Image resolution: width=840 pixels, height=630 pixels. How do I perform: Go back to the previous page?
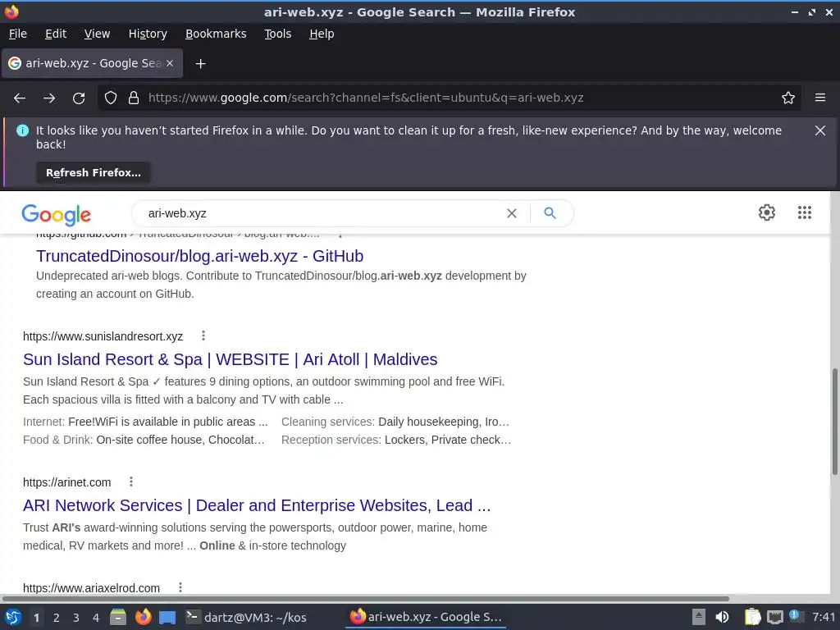tap(20, 98)
